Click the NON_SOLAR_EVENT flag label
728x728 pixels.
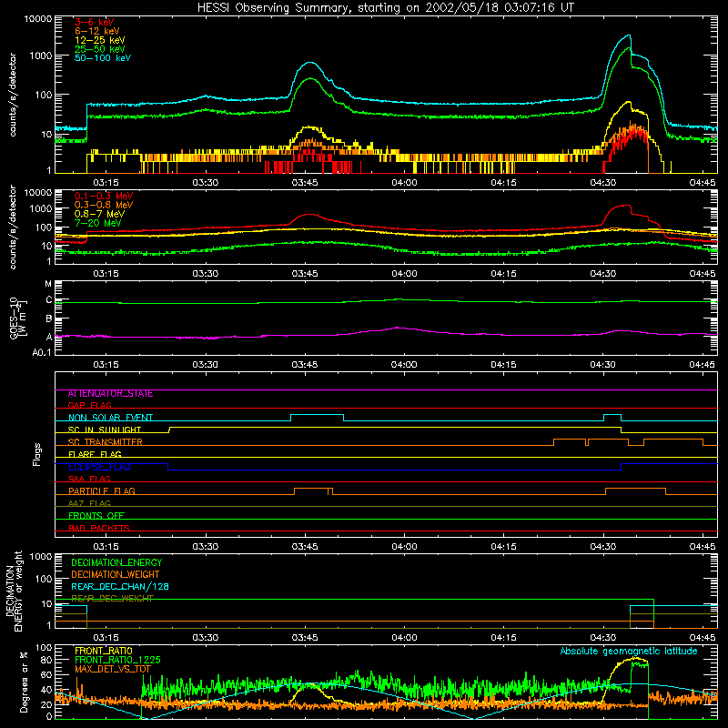pos(110,418)
